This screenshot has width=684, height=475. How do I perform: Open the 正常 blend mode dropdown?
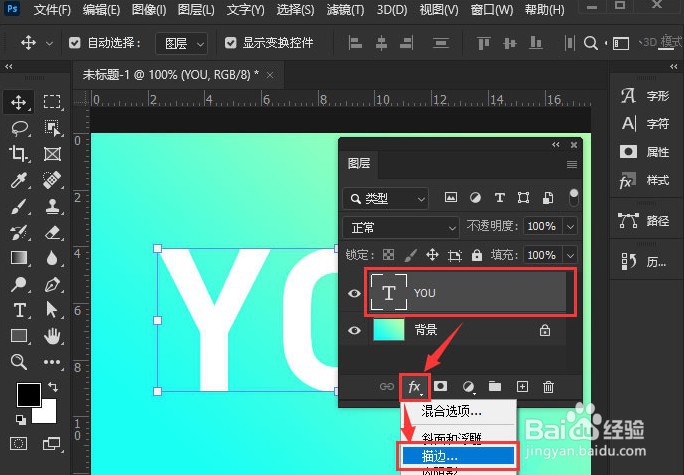pos(401,227)
